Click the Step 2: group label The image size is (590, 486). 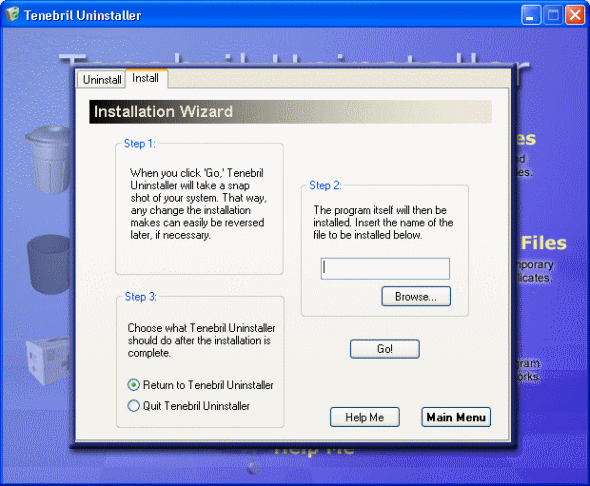pos(325,185)
